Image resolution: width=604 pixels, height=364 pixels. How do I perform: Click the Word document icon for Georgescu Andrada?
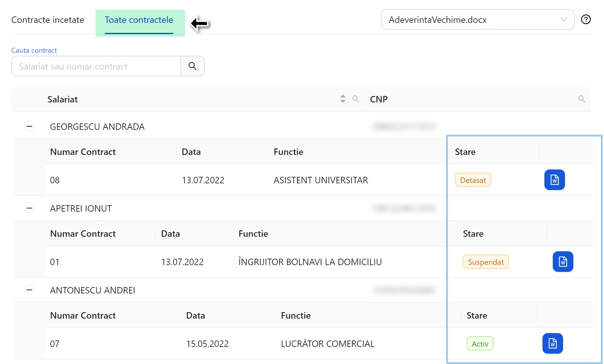click(554, 180)
